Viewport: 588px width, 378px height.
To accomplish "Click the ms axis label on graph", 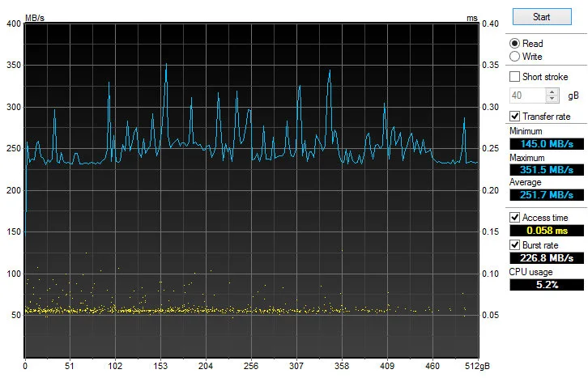I will pos(472,17).
